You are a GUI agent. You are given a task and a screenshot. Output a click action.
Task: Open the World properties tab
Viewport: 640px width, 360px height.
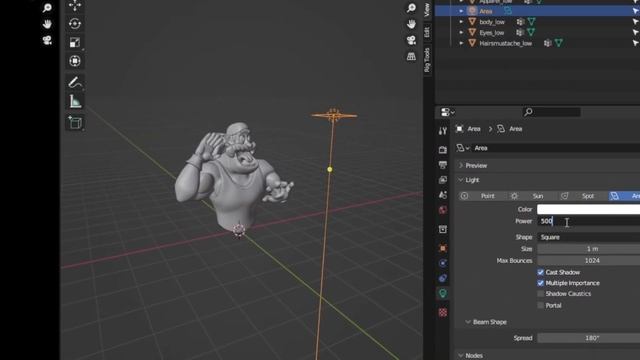coord(443,210)
